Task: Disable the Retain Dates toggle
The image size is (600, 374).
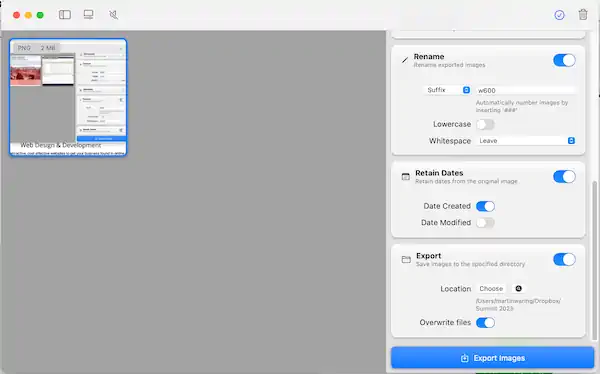Action: click(564, 176)
